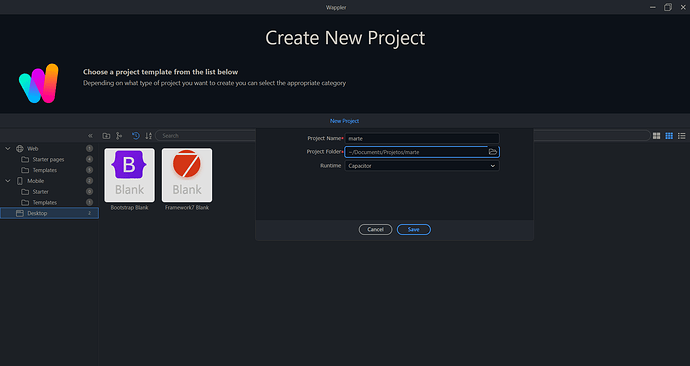The image size is (690, 366).
Task: Switch to small grid view
Action: (669, 136)
